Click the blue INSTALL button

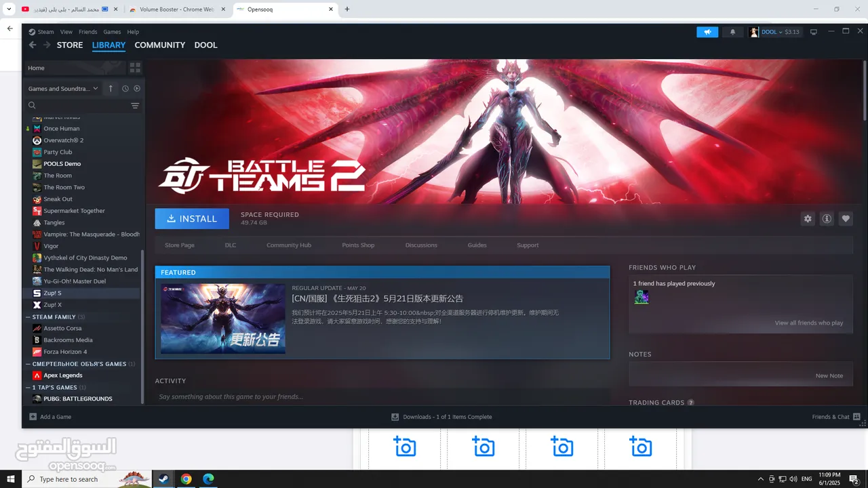click(192, 218)
